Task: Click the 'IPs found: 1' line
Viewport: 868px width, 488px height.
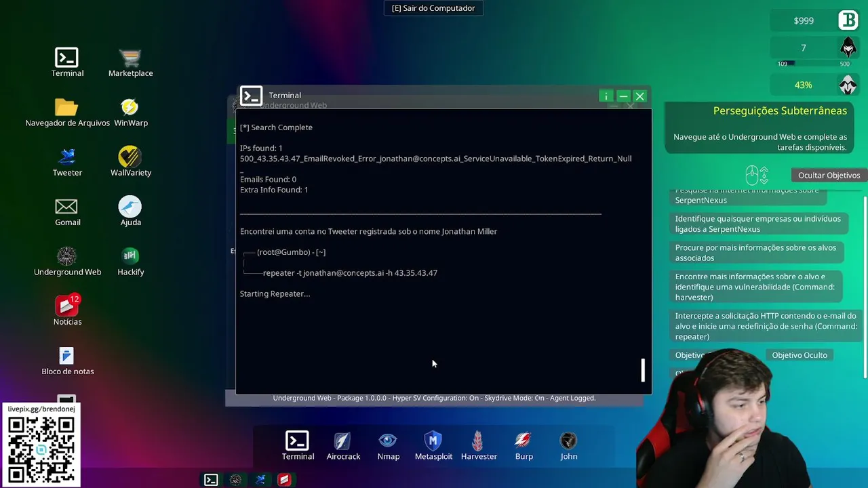Action: point(261,148)
